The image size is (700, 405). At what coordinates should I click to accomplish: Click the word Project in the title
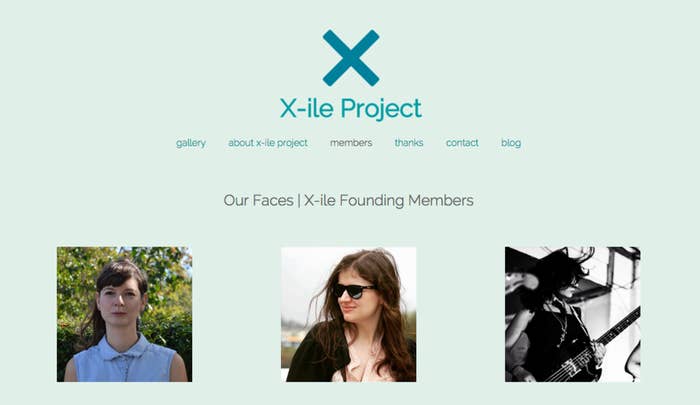pos(381,109)
